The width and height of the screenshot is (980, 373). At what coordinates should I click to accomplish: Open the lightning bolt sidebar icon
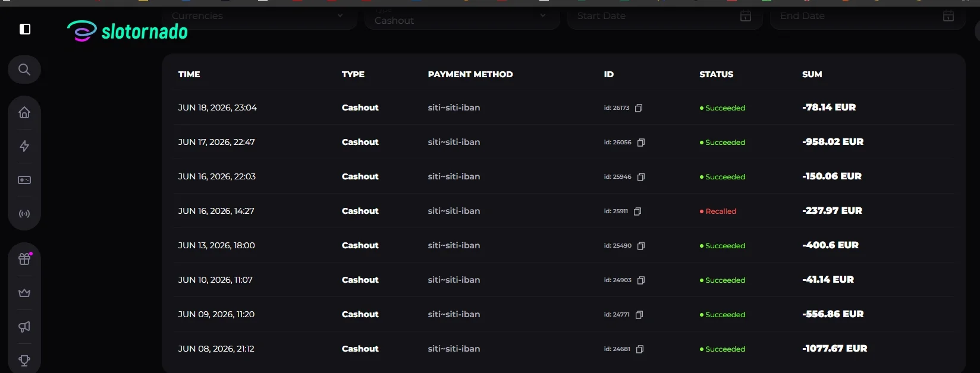click(x=24, y=146)
